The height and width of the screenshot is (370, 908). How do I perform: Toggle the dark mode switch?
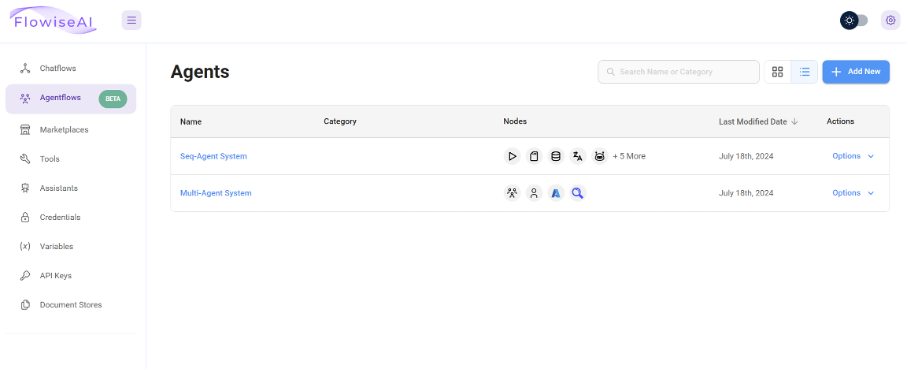[x=855, y=20]
